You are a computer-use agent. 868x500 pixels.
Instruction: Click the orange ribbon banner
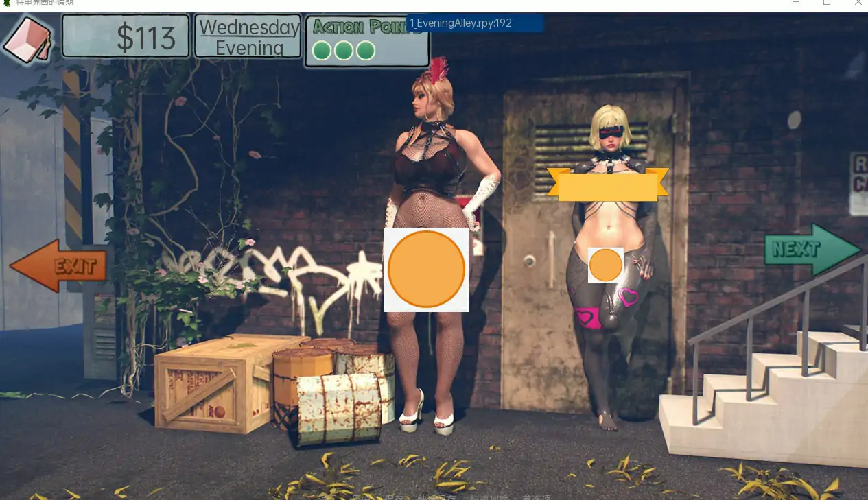pyautogui.click(x=607, y=185)
